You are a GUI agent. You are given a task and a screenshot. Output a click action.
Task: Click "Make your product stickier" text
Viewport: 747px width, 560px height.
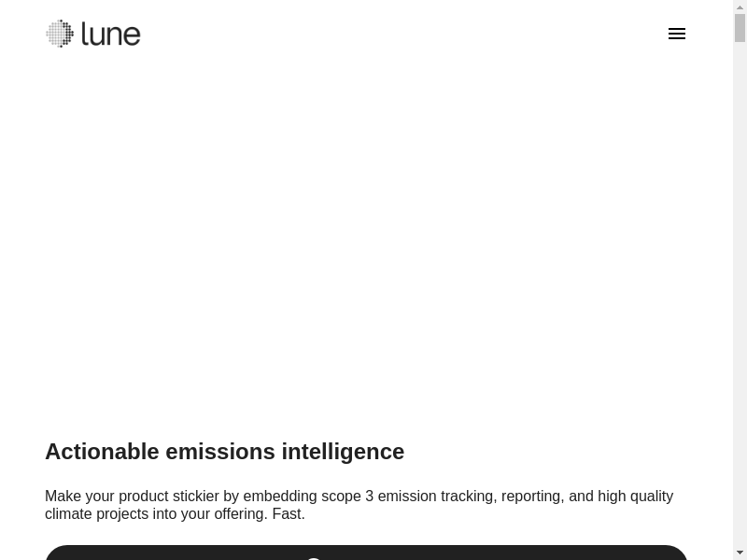tap(132, 497)
